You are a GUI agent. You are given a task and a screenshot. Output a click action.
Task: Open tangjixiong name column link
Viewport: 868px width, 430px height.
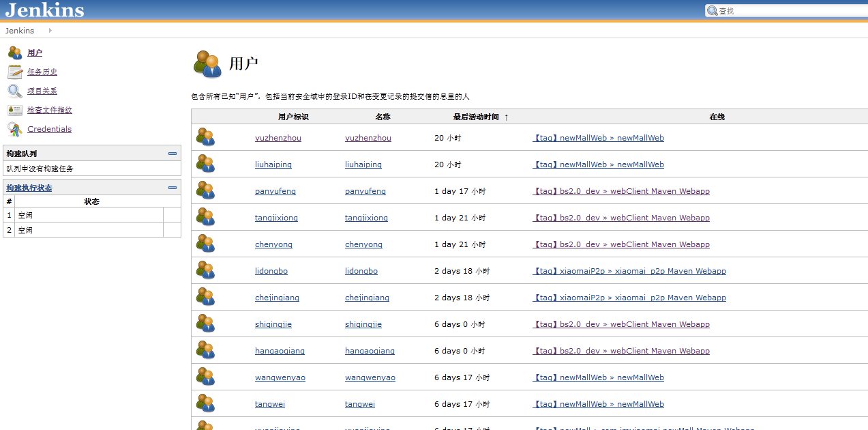[366, 218]
